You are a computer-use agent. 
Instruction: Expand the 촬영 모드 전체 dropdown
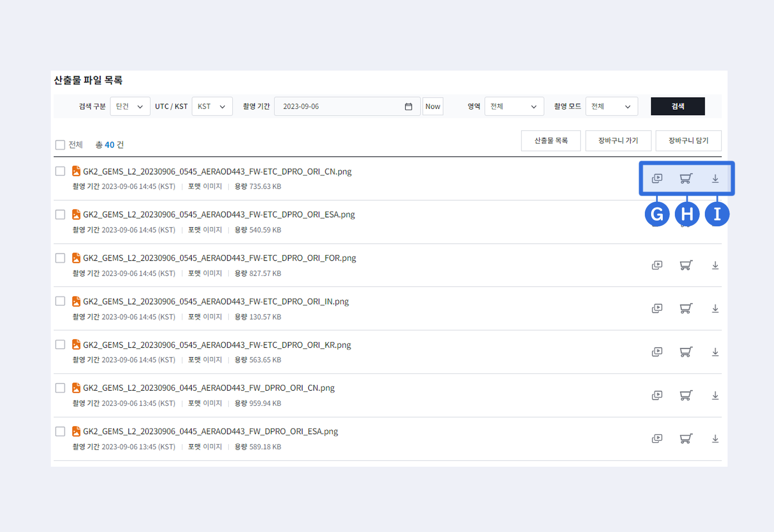click(x=611, y=106)
